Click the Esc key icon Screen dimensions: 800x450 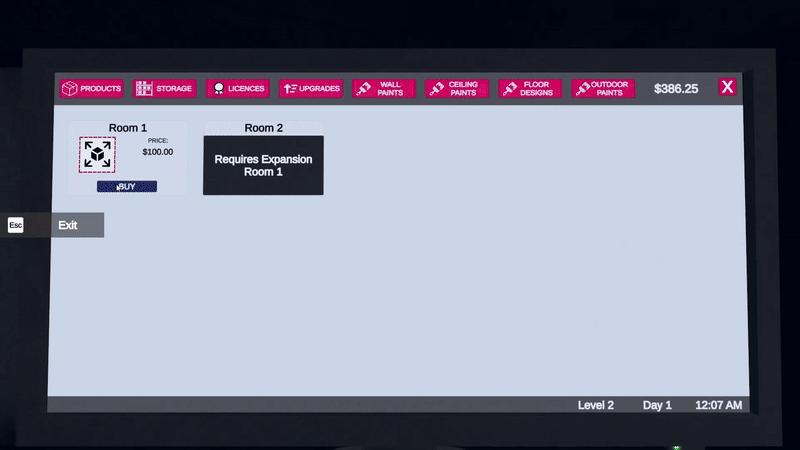click(15, 225)
